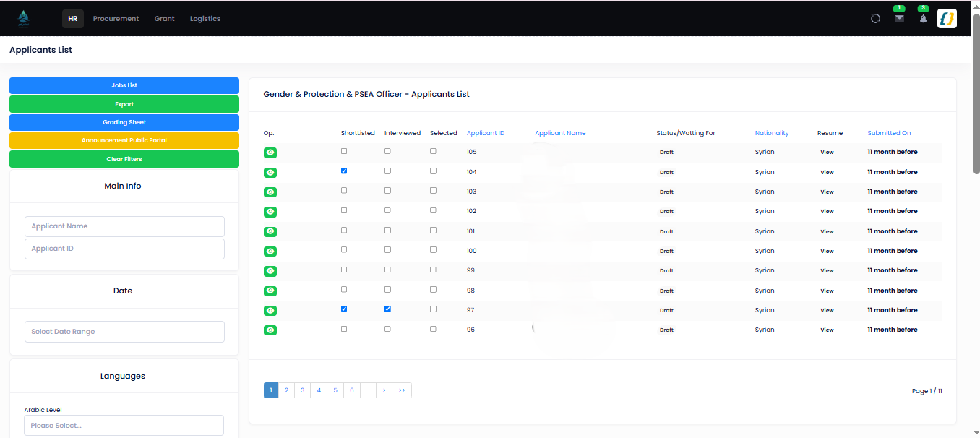Open the Procurement menu
980x438 pixels.
point(116,19)
